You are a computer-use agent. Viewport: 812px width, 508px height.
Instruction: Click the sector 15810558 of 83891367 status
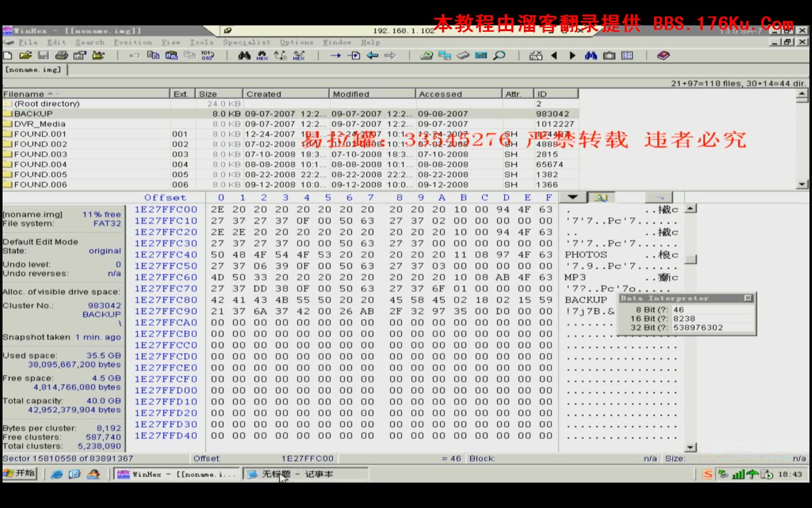(x=69, y=458)
